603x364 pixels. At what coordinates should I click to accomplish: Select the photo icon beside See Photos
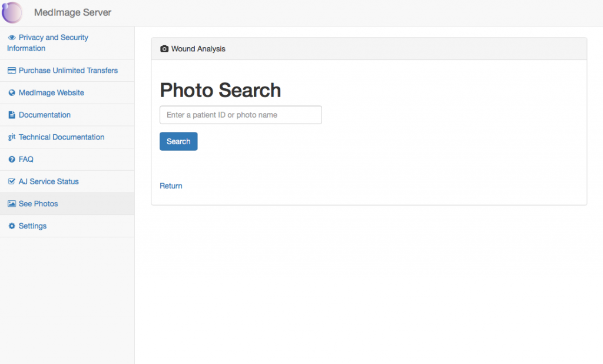click(x=11, y=203)
